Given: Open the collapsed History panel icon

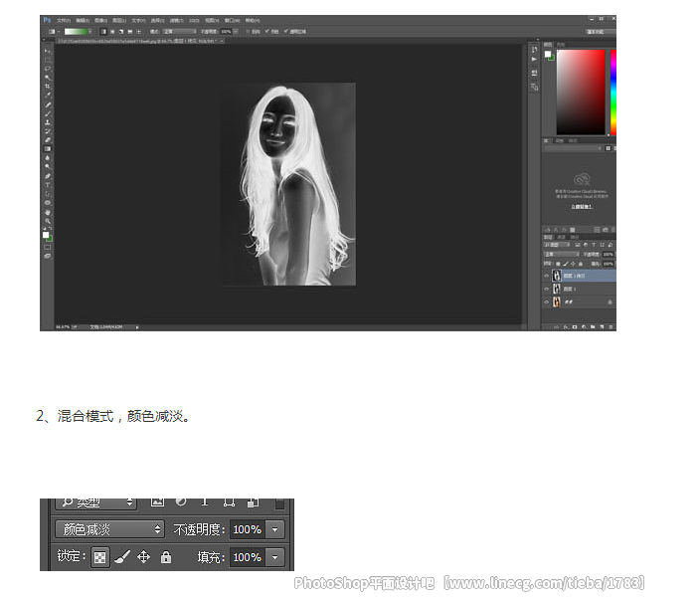Looking at the screenshot, I should point(534,50).
